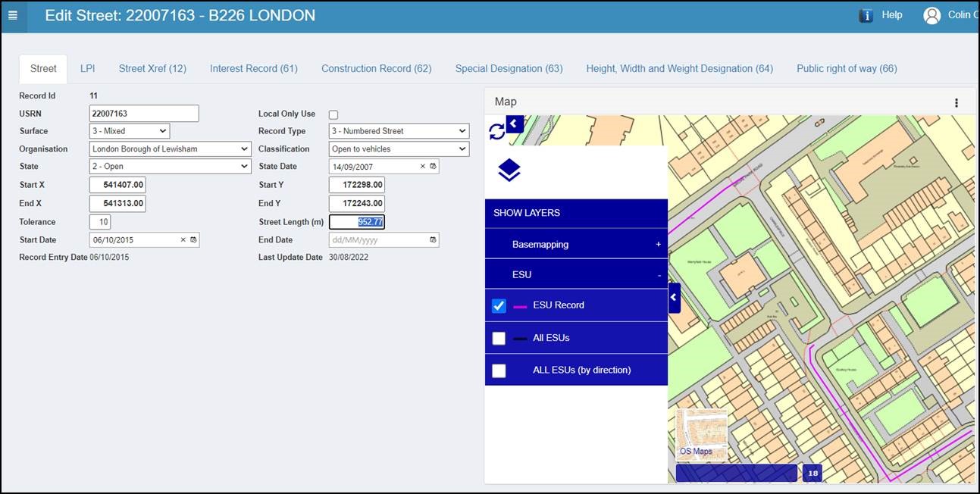The image size is (980, 494).
Task: Collapse the ESU layer group
Action: [x=576, y=274]
